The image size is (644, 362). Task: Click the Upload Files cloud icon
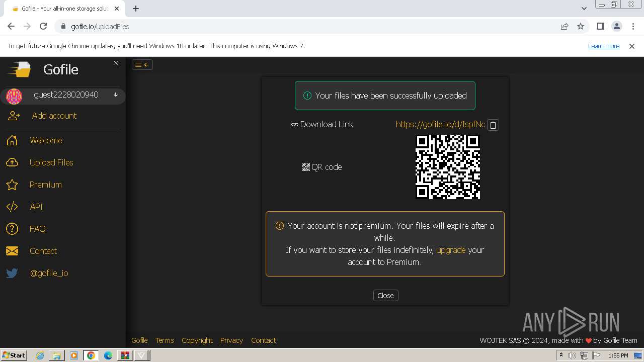tap(12, 162)
